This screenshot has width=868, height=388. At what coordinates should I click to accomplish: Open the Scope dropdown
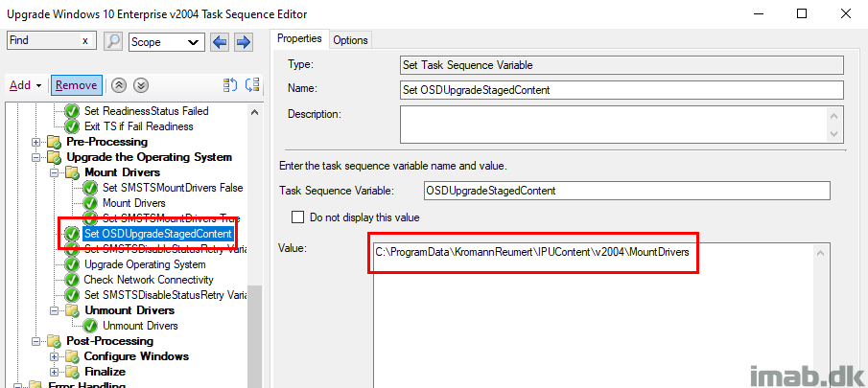[x=167, y=41]
